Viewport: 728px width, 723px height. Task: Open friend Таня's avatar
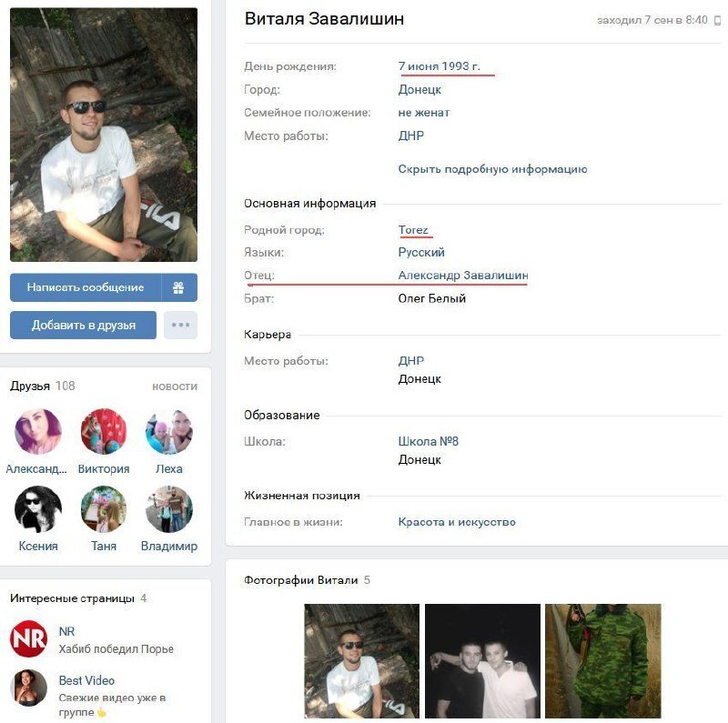coord(104,509)
